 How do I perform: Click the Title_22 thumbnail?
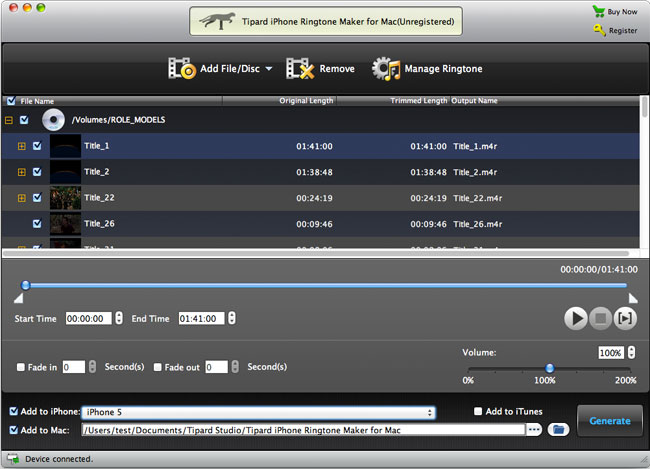(x=65, y=198)
